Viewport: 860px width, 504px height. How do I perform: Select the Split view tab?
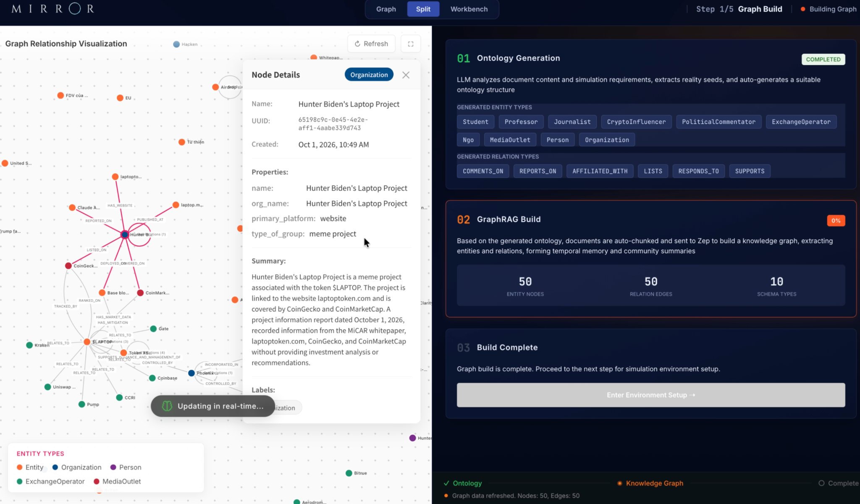click(x=423, y=9)
